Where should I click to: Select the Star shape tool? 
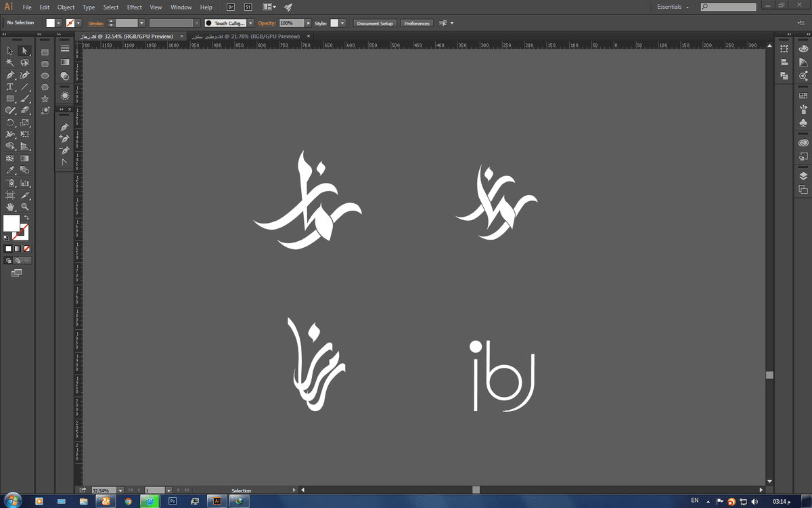point(45,99)
